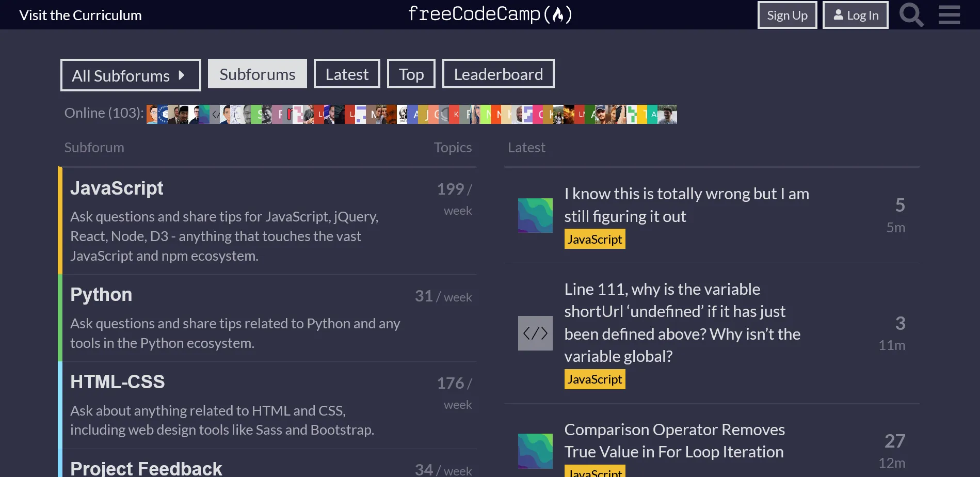Click the '11m' timestamp
Viewport: 980px width, 477px height.
(892, 345)
